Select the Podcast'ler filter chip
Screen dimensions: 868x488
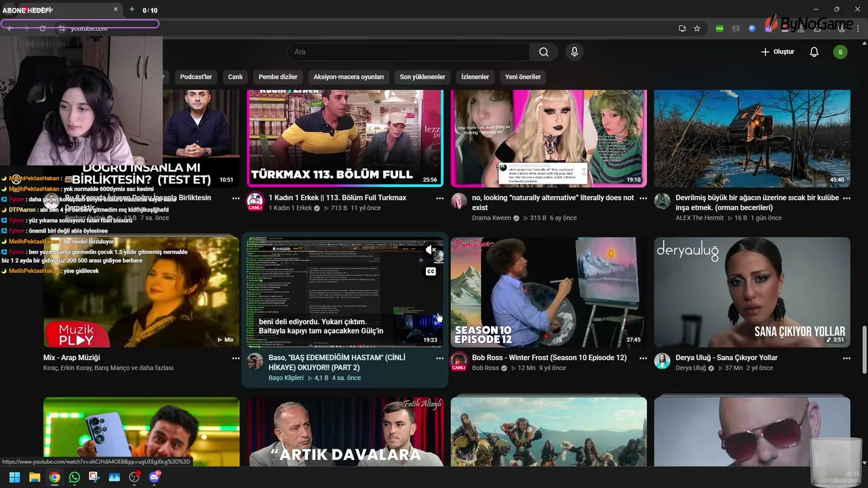click(196, 77)
